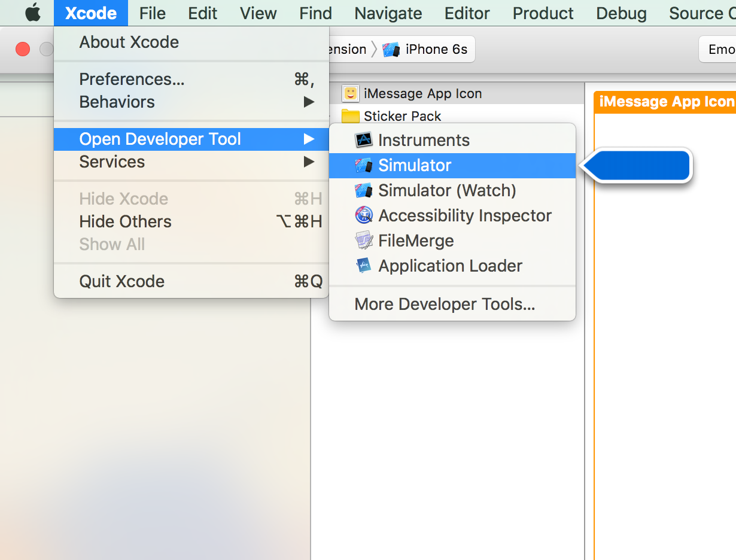Screen dimensions: 736x560
Task: Open the Find menu
Action: [315, 13]
